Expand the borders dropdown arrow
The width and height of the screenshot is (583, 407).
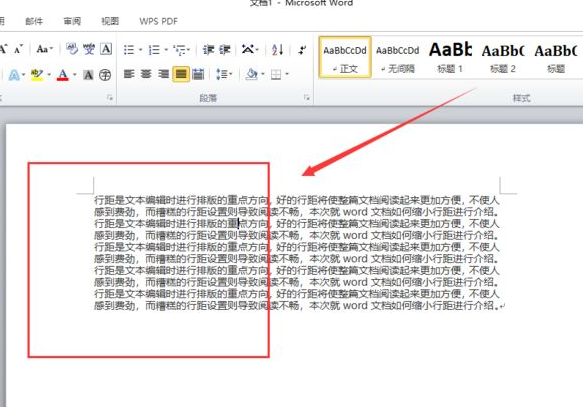click(x=287, y=74)
